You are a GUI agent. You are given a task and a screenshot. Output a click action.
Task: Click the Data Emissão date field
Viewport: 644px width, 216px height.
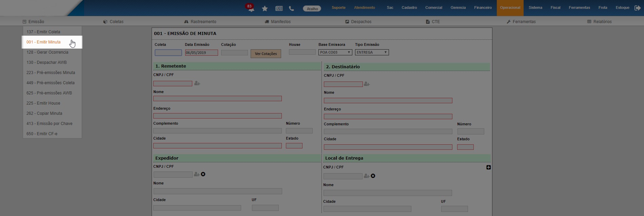201,53
